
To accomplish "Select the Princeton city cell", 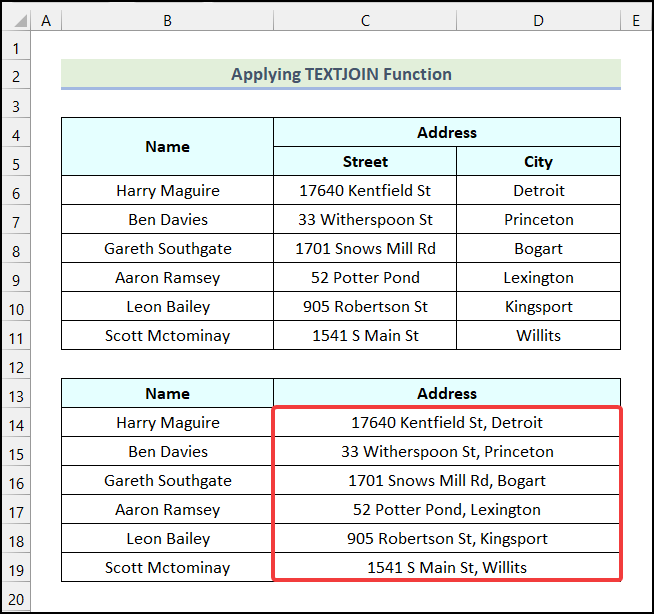I will 538,219.
